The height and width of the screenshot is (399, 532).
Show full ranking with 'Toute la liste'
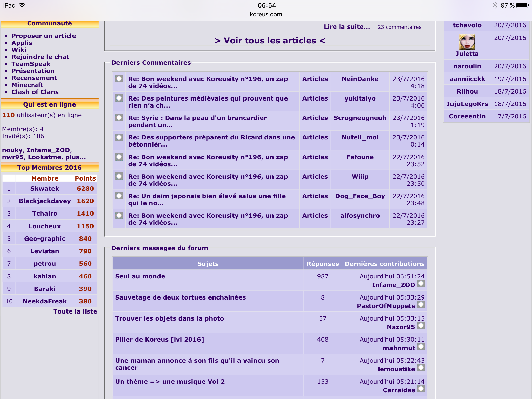pos(75,311)
